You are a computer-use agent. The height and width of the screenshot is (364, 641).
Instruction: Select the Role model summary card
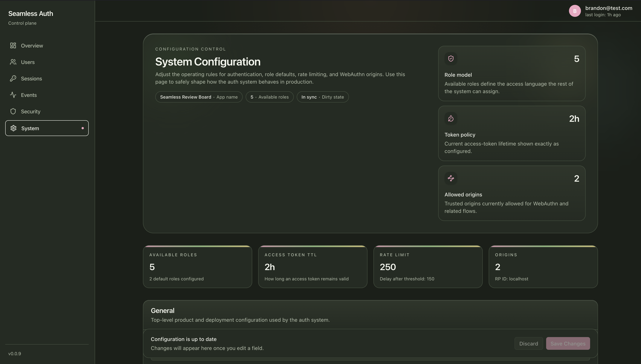512,74
